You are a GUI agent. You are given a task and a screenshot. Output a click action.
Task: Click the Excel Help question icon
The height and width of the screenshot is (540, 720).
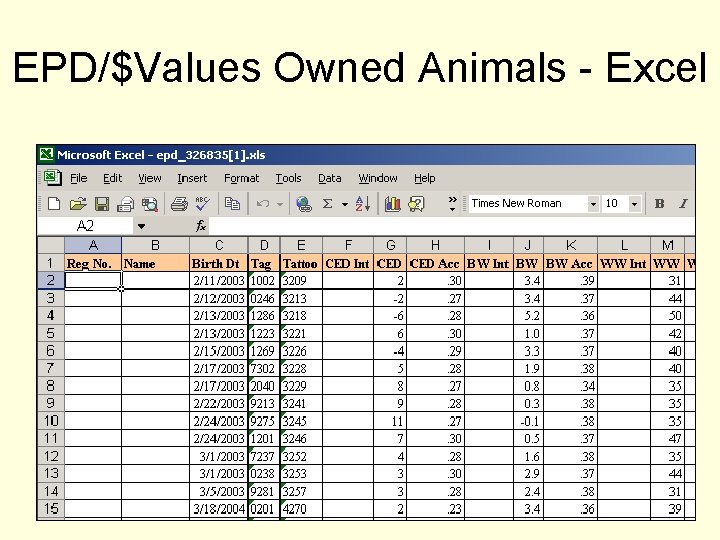click(x=416, y=203)
